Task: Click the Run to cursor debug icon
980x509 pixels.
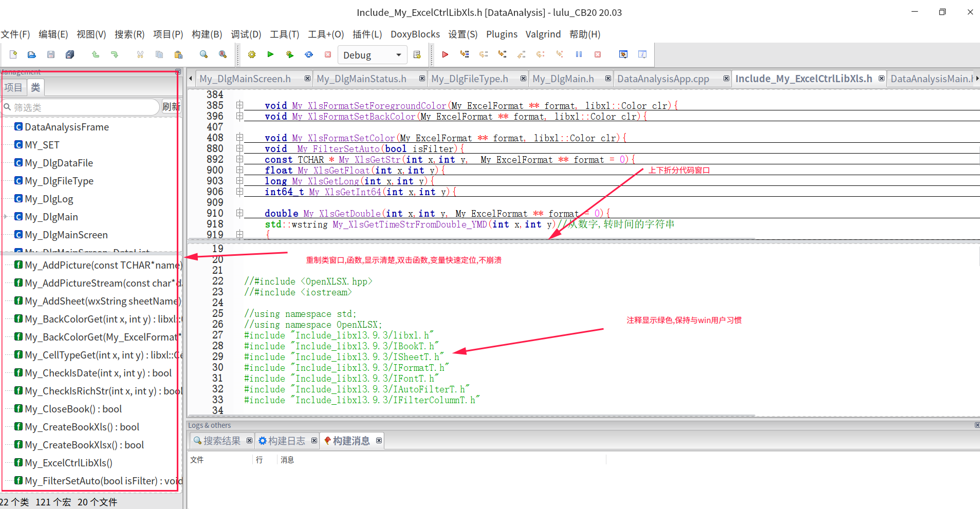Action: 465,54
